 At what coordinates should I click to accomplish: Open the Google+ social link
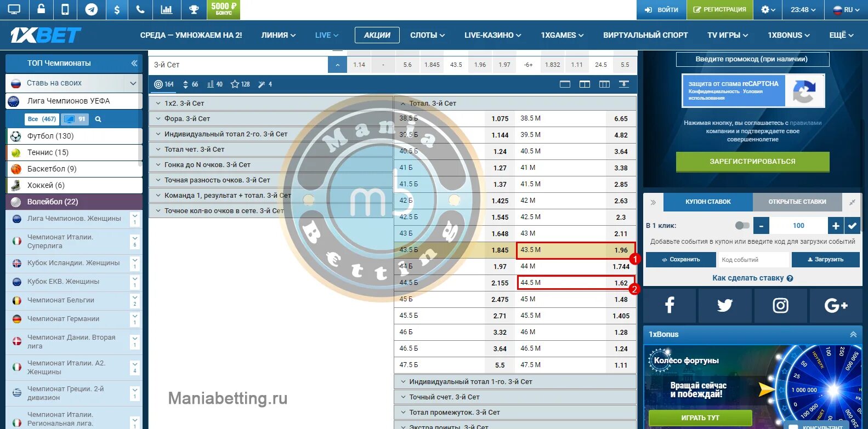[x=836, y=305]
